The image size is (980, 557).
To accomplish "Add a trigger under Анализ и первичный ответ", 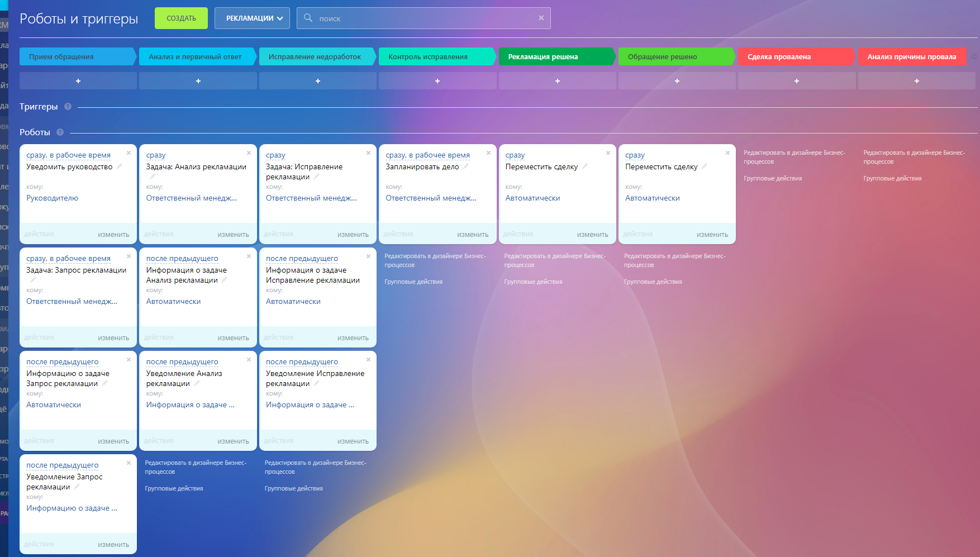I will click(198, 81).
